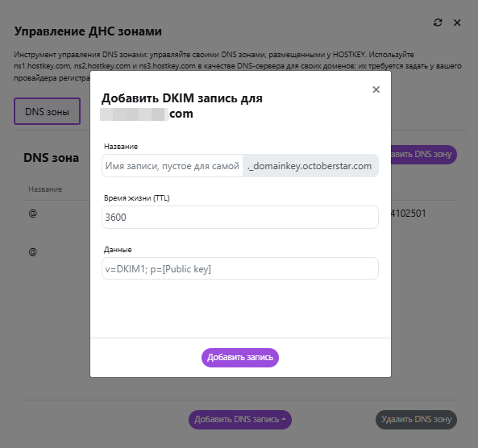Viewport: 478px width, 448px height.
Task: Click the partially hidden Добавить DNS зону button
Action: [424, 155]
